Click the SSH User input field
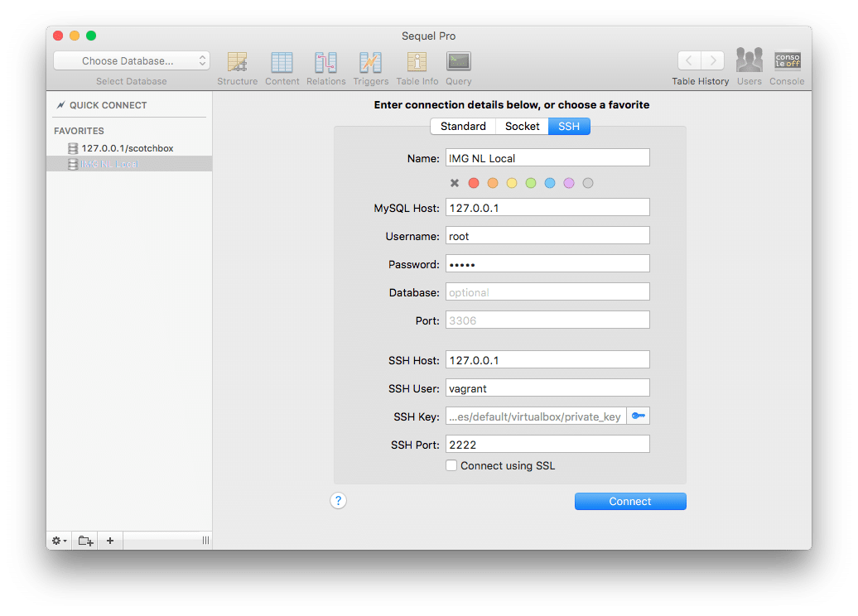Screen dimensions: 858x616 [x=547, y=387]
